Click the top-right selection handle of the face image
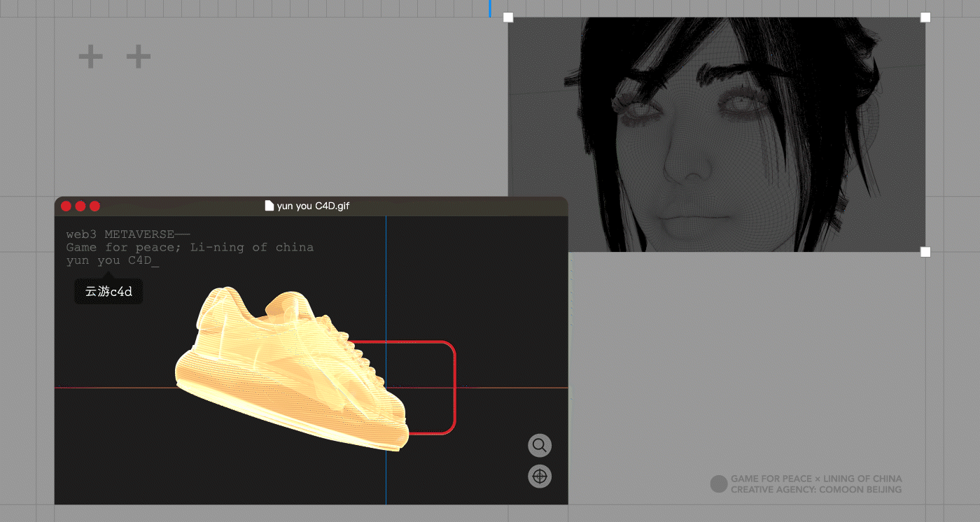This screenshot has width=980, height=522. point(925,17)
